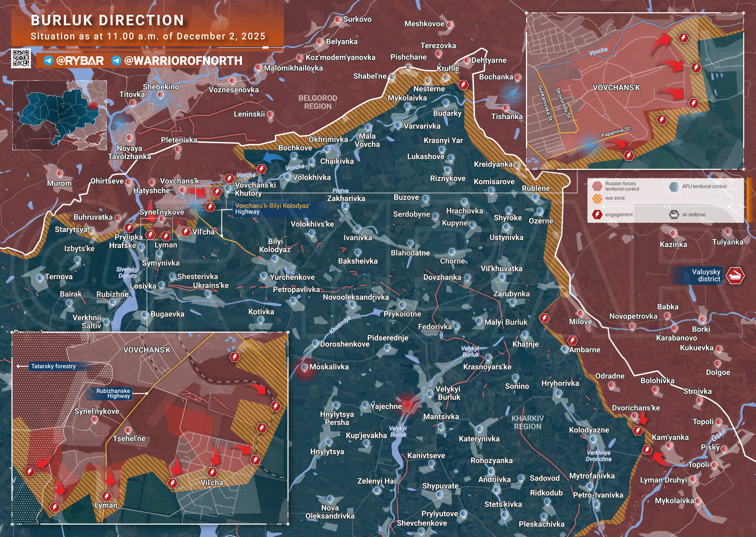Click the air defense icon in the legend
This screenshot has width=756, height=537.
point(674,215)
